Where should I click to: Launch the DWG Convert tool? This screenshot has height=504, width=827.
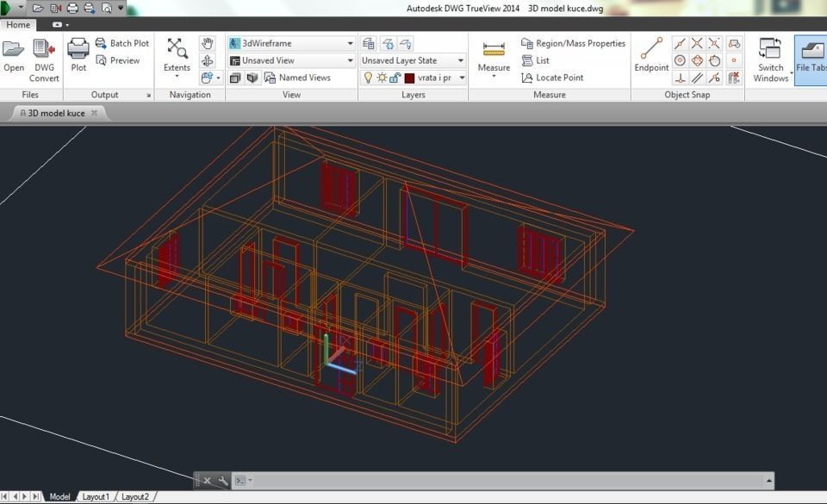pos(44,60)
